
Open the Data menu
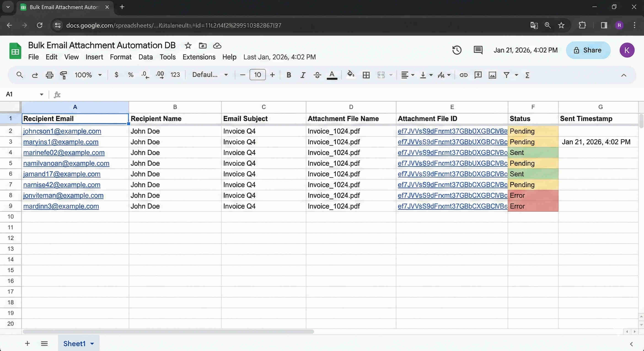(x=145, y=57)
